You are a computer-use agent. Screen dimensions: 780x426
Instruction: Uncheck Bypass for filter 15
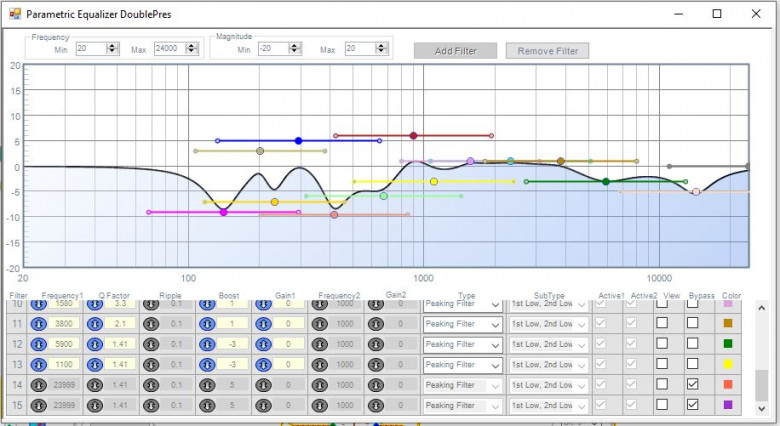click(x=692, y=405)
